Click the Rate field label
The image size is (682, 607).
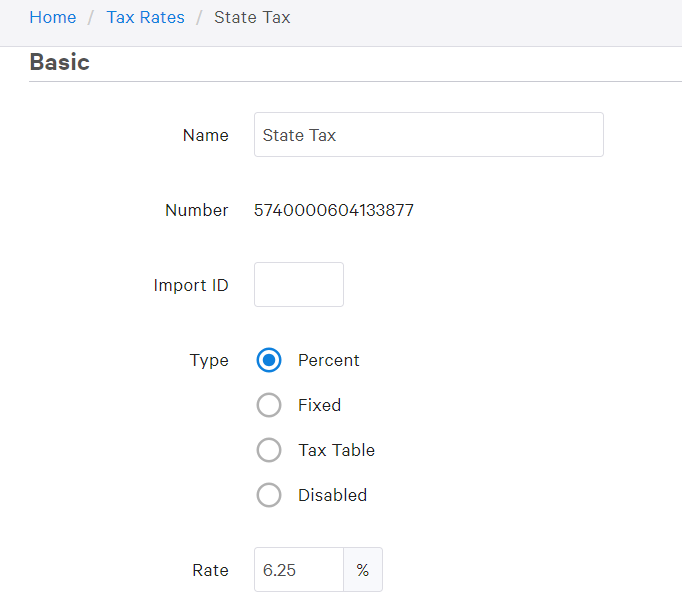pyautogui.click(x=210, y=570)
